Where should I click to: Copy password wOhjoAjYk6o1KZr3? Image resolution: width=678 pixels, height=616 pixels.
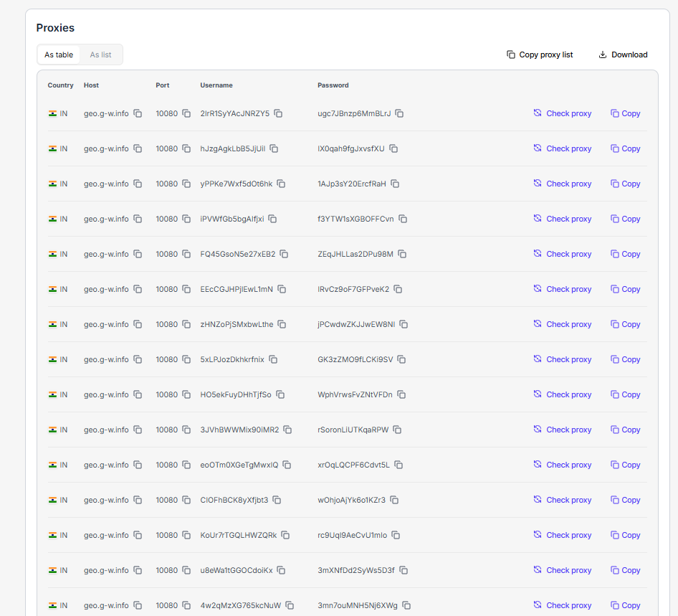point(394,500)
